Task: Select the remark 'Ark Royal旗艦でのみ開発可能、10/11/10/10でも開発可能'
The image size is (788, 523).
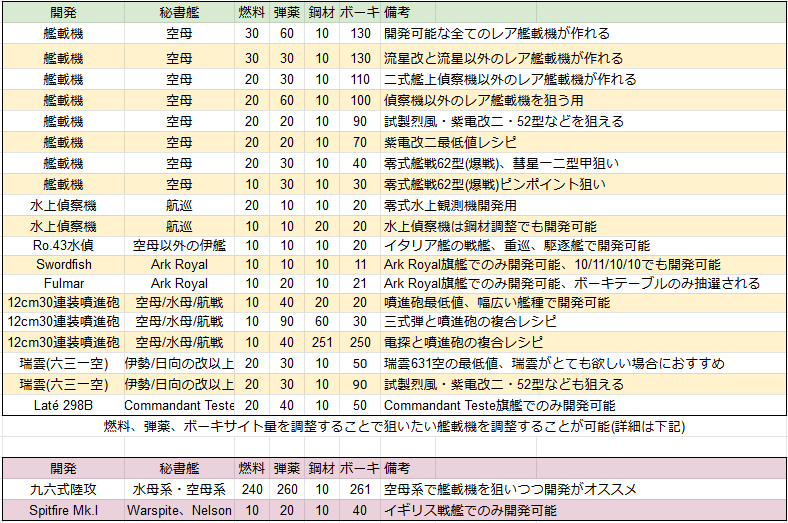Action: click(552, 265)
